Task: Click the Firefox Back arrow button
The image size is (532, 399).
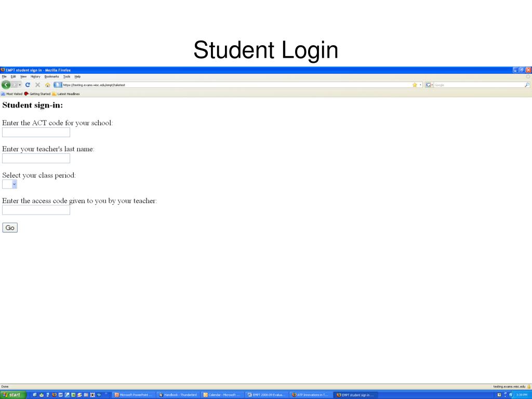Action: pyautogui.click(x=6, y=85)
